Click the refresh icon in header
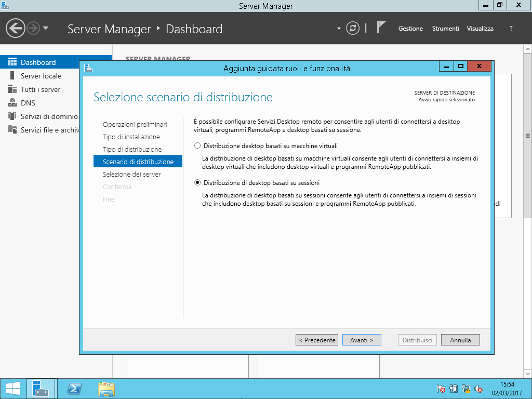The width and height of the screenshot is (532, 399). click(353, 28)
